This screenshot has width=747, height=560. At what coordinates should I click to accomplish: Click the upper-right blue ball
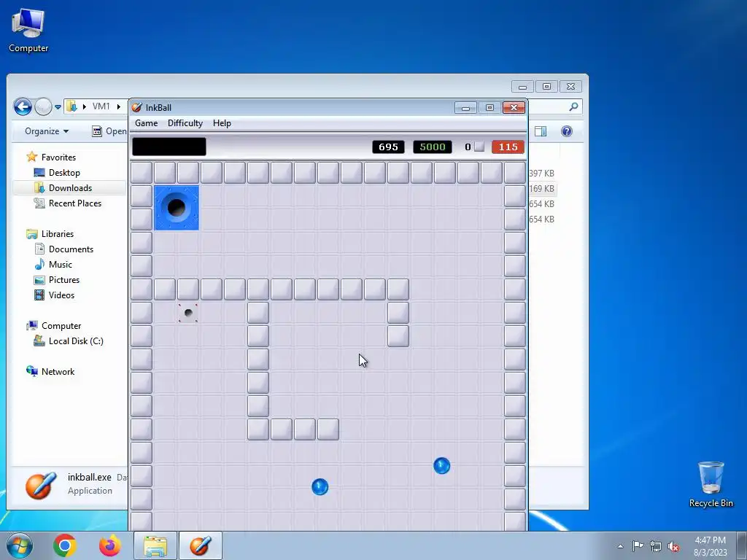click(441, 466)
